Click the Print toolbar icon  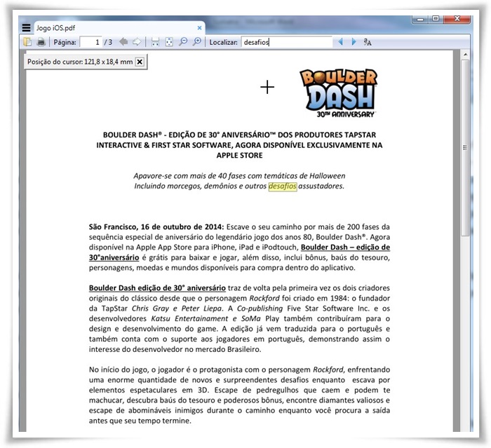41,42
